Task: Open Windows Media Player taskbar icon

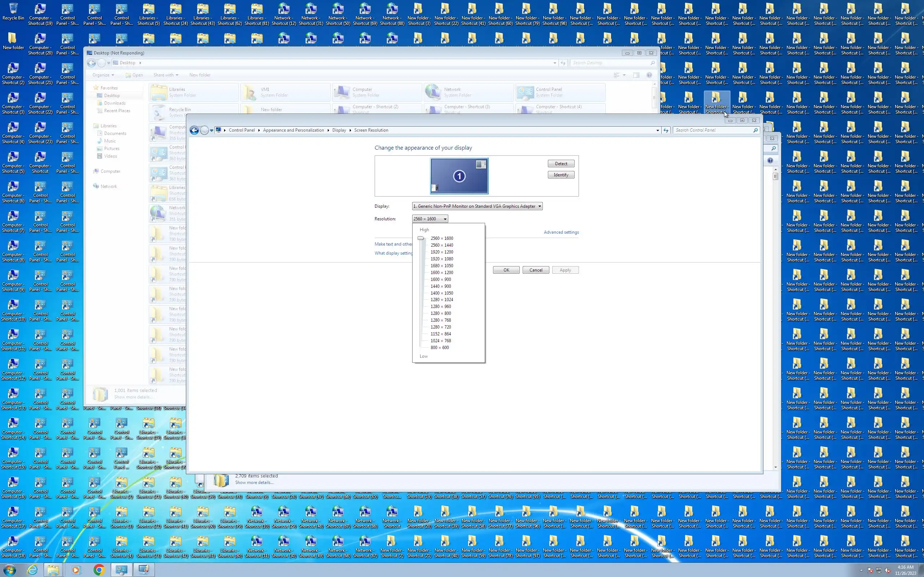Action: pyautogui.click(x=75, y=570)
